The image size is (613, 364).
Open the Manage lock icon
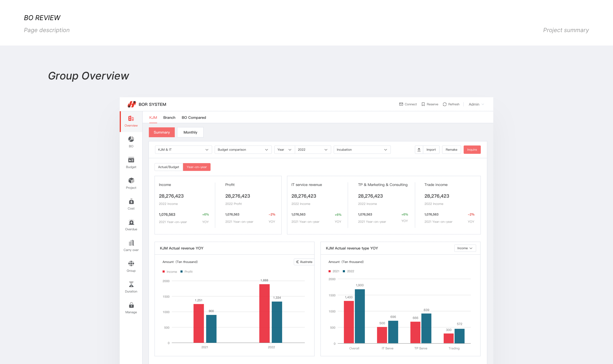coord(131,305)
